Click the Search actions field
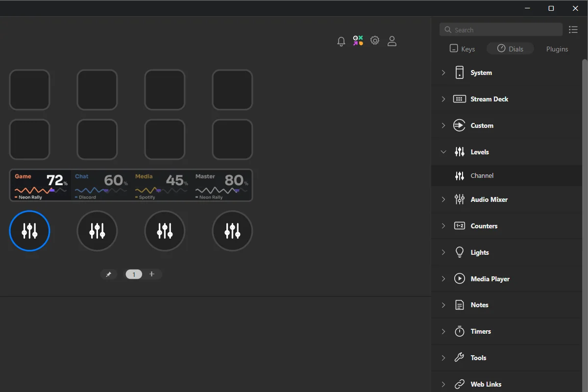 click(501, 30)
